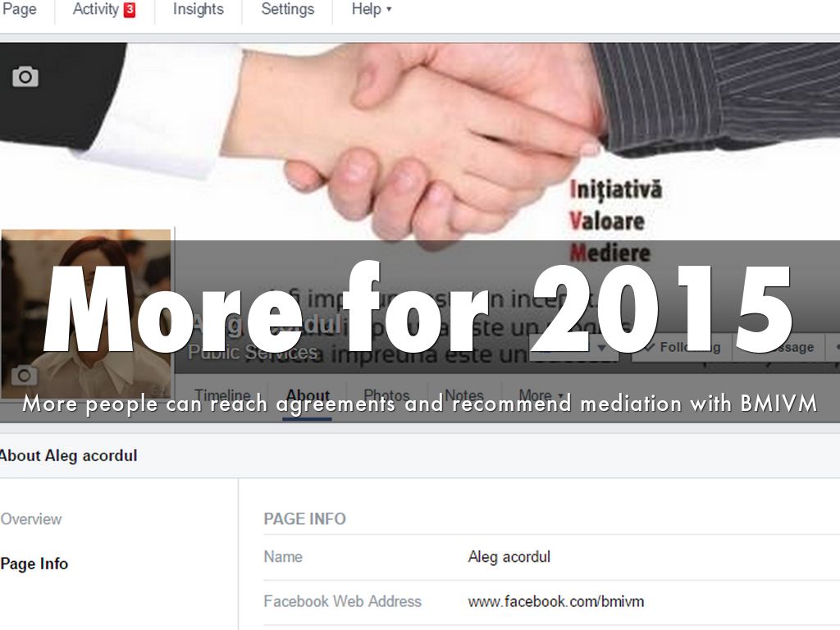This screenshot has width=840, height=630.
Task: Click the profile picture thumbnail
Action: 85,314
